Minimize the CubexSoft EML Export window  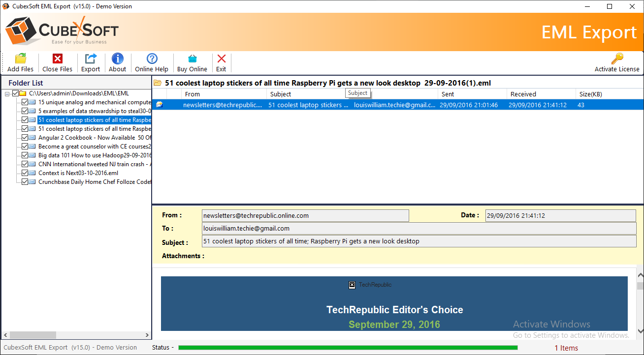coord(587,6)
